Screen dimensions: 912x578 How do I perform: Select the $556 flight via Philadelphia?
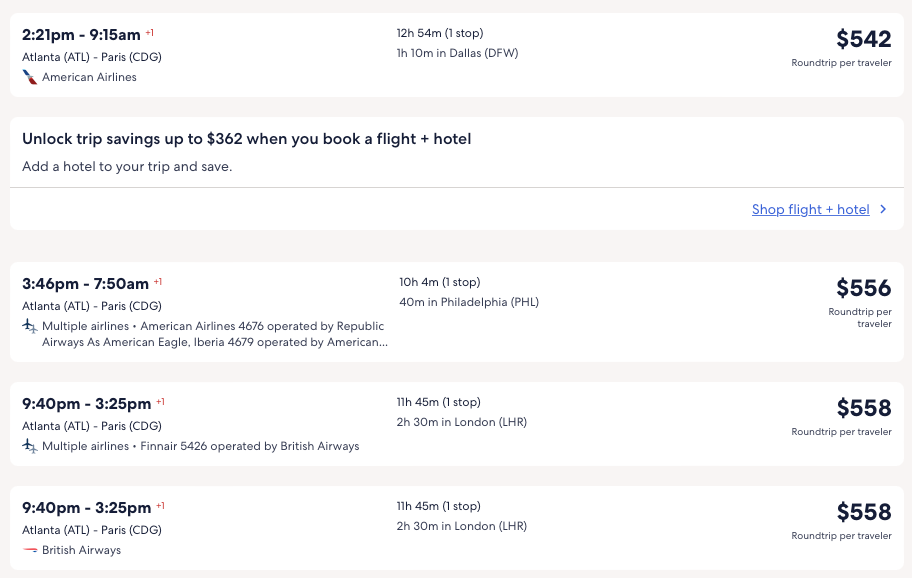[863, 289]
